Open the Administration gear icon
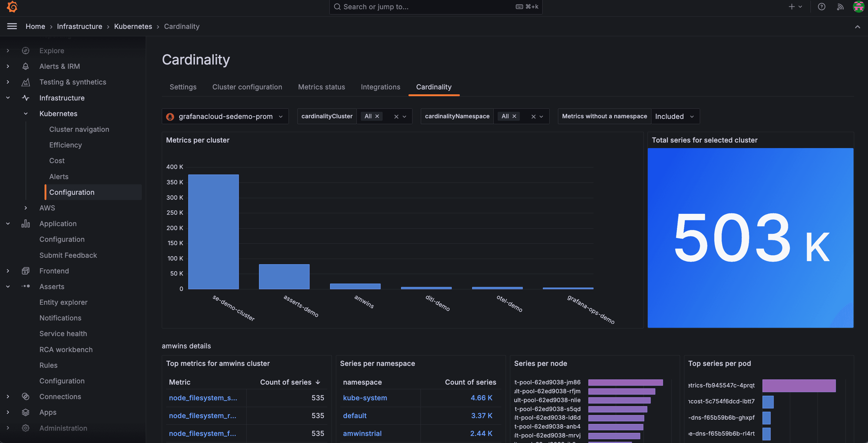The height and width of the screenshot is (443, 868). pyautogui.click(x=26, y=428)
